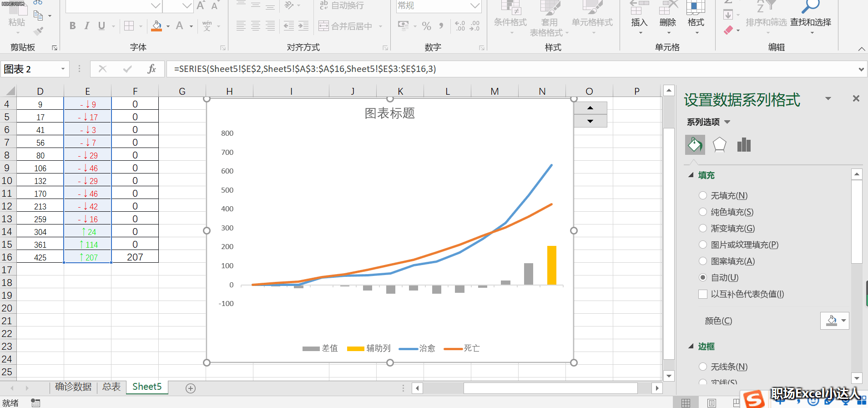Image resolution: width=868 pixels, height=408 pixels.
Task: Click the Sogou input method S icon
Action: tap(754, 400)
